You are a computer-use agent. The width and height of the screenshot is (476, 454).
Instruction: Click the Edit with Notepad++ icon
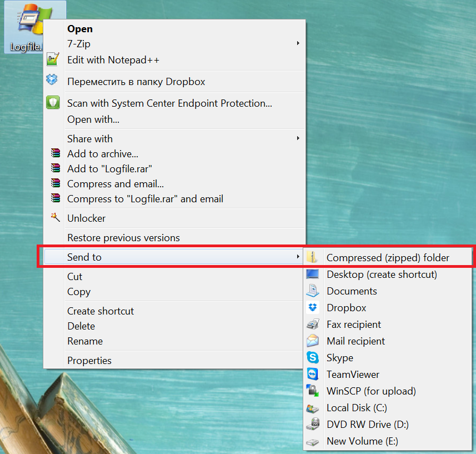(x=53, y=59)
